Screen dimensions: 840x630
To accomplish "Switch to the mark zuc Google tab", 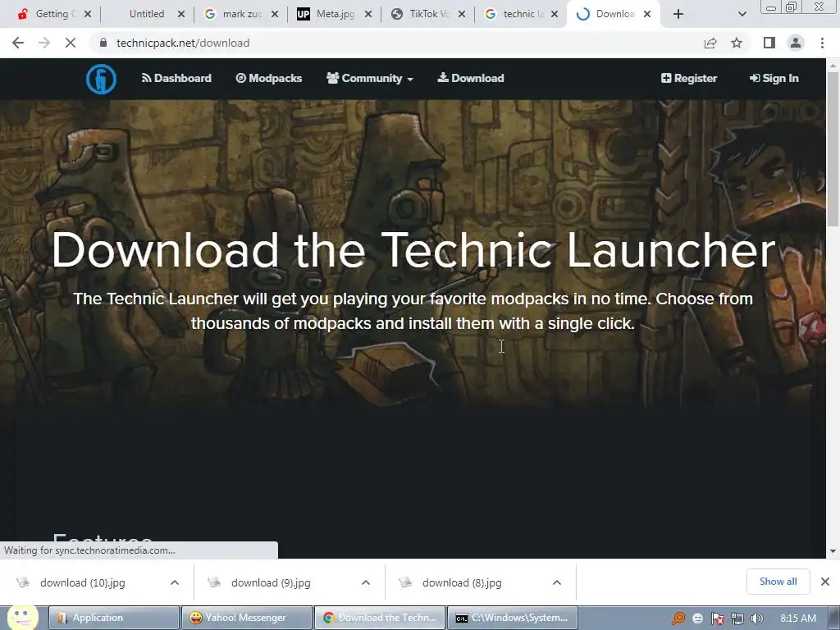I will click(x=233, y=14).
